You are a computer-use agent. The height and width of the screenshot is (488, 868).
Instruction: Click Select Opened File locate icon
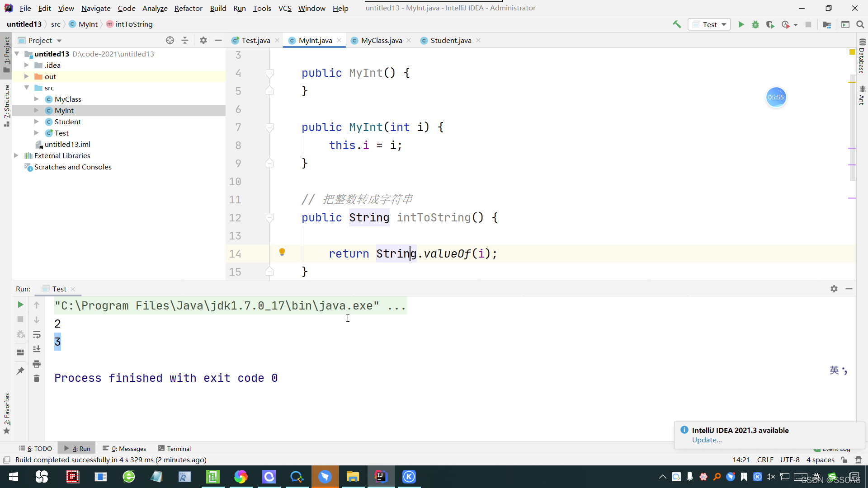click(170, 40)
